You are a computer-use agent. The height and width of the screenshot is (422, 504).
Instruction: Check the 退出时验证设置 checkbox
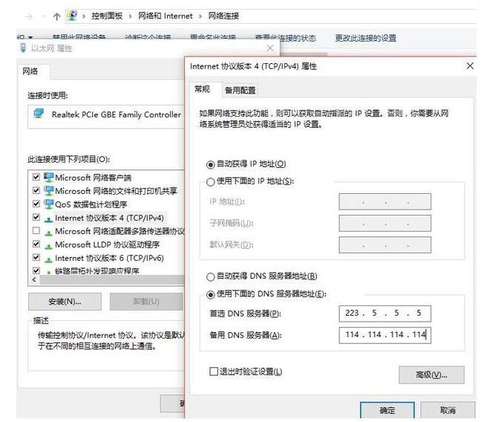pos(215,371)
